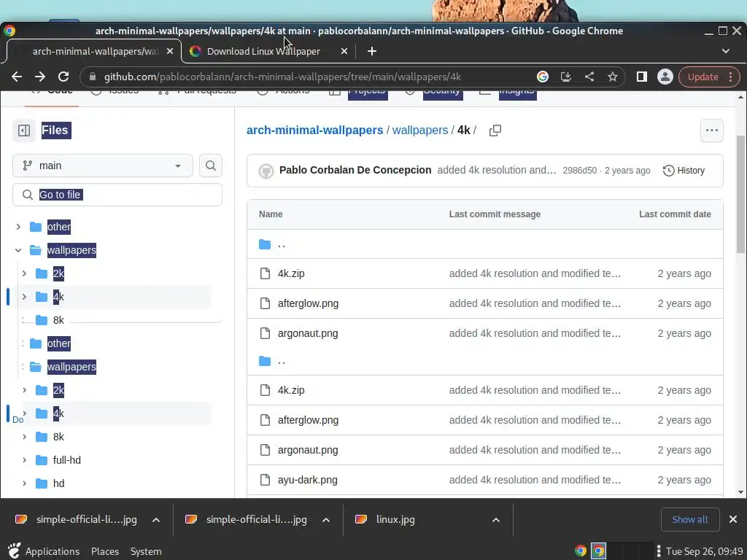The width and height of the screenshot is (747, 560).
Task: Close the arch-minimal-wallpapers tab
Action: pyautogui.click(x=170, y=51)
